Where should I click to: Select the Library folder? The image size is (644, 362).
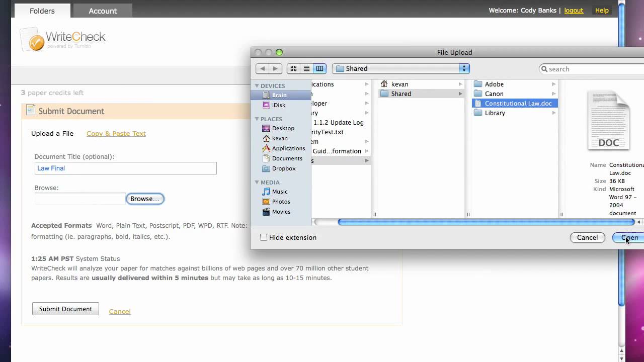[515, 113]
